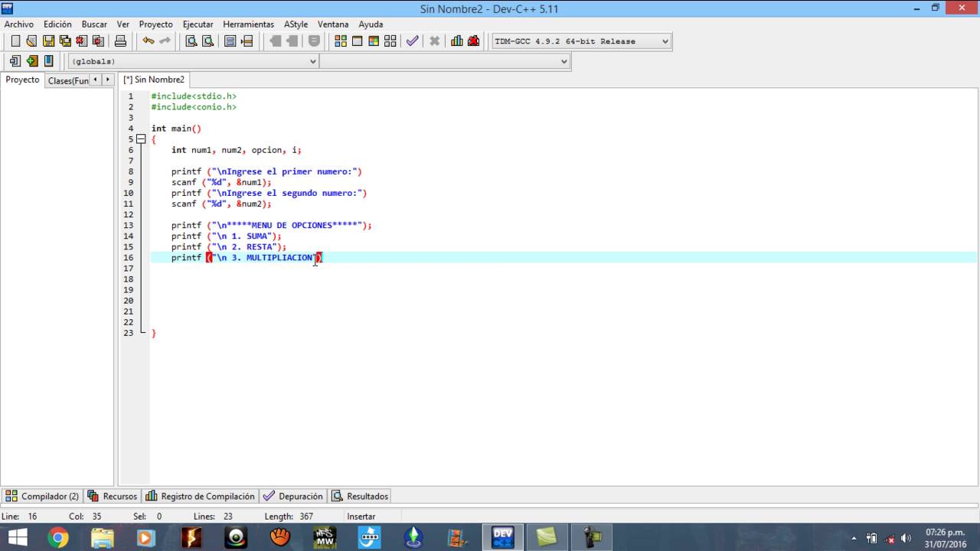Viewport: 980px width, 551px height.
Task: Place cursor on line 17 of editor
Action: click(563, 268)
